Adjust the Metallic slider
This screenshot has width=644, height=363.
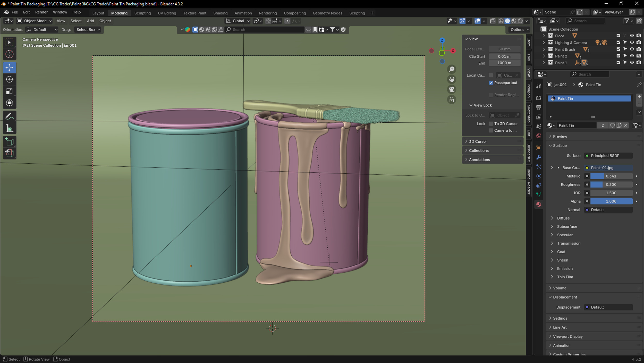click(611, 176)
